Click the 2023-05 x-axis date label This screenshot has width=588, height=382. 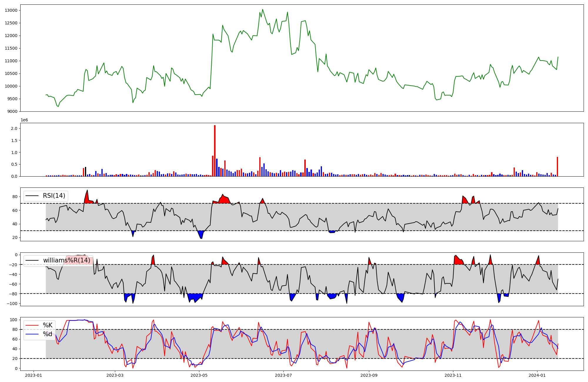[199, 375]
